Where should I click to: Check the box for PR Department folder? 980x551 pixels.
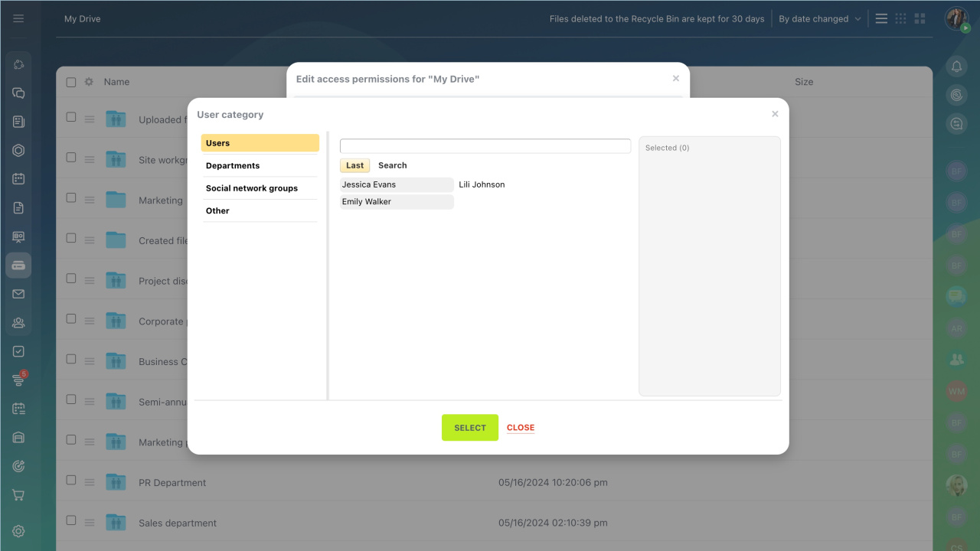[71, 481]
